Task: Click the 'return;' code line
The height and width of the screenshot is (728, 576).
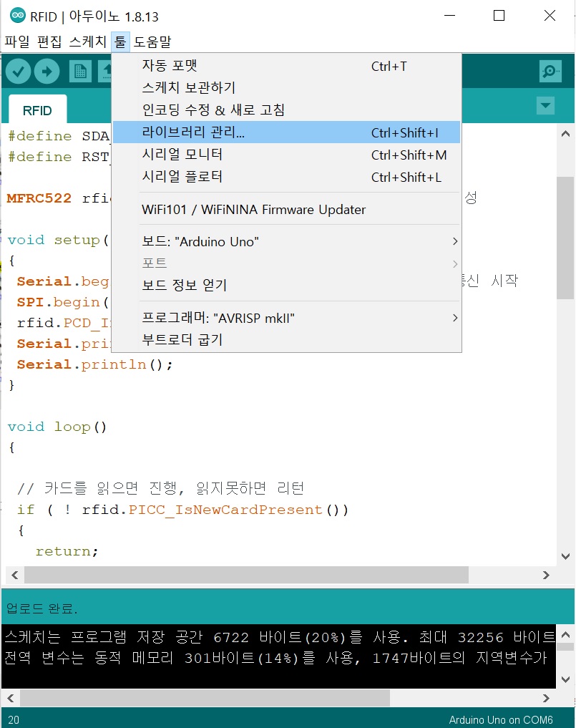Action: pyautogui.click(x=67, y=551)
